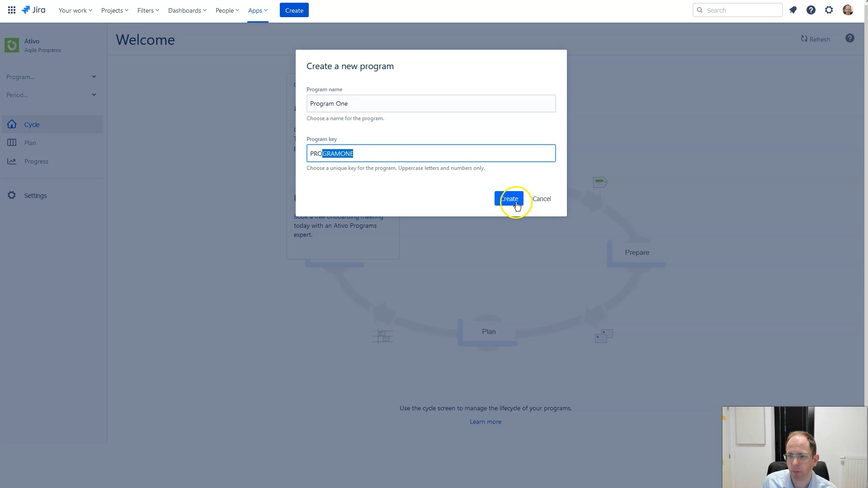Viewport: 868px width, 488px height.
Task: Expand the Program... dropdown in sidebar
Action: (x=51, y=77)
